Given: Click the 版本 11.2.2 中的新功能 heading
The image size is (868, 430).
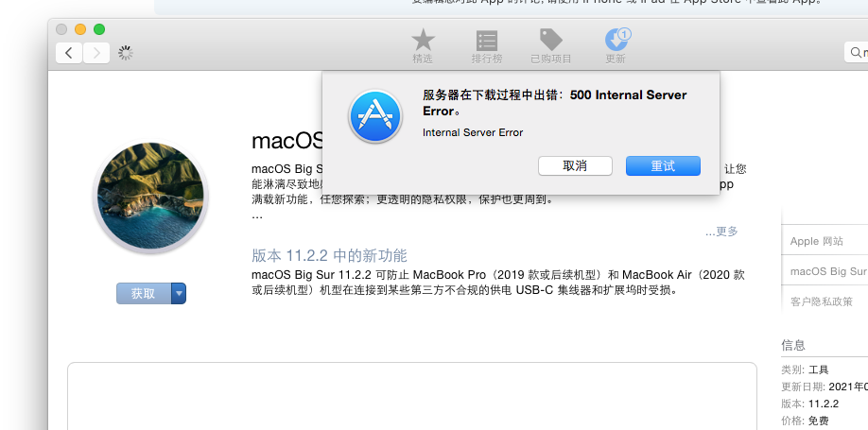Looking at the screenshot, I should (x=329, y=256).
